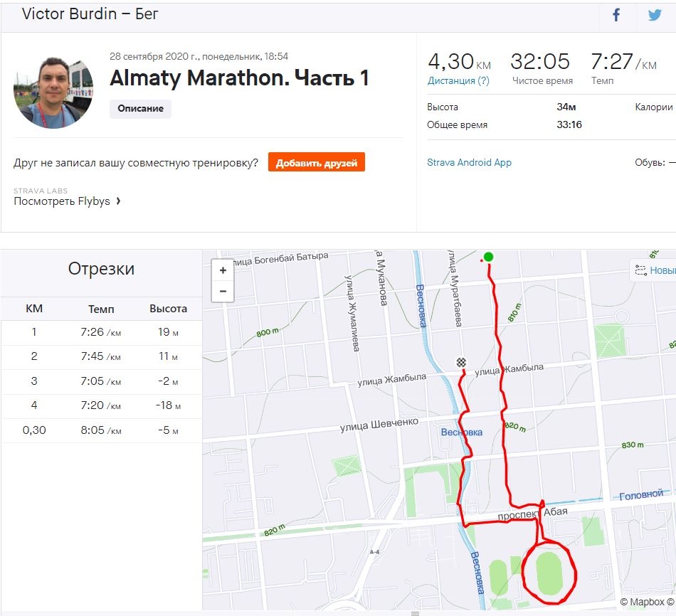676x616 pixels.
Task: Select kilometer 4 split row
Action: (x=102, y=406)
